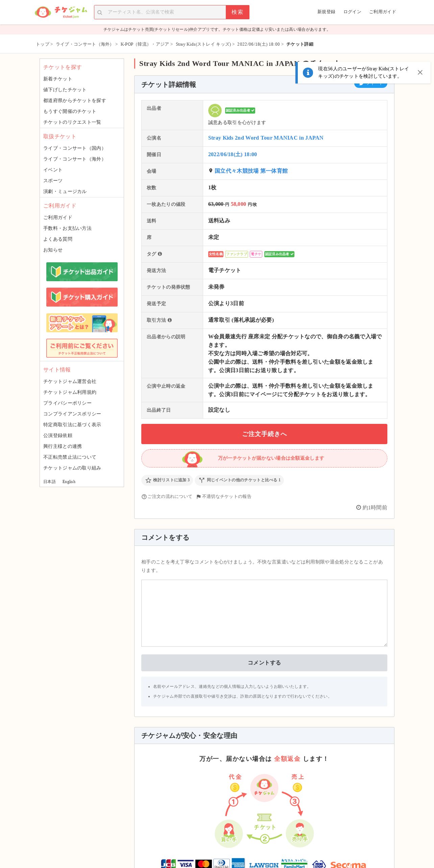Click the blue info icon in the notification
The image size is (434, 868).
308,72
